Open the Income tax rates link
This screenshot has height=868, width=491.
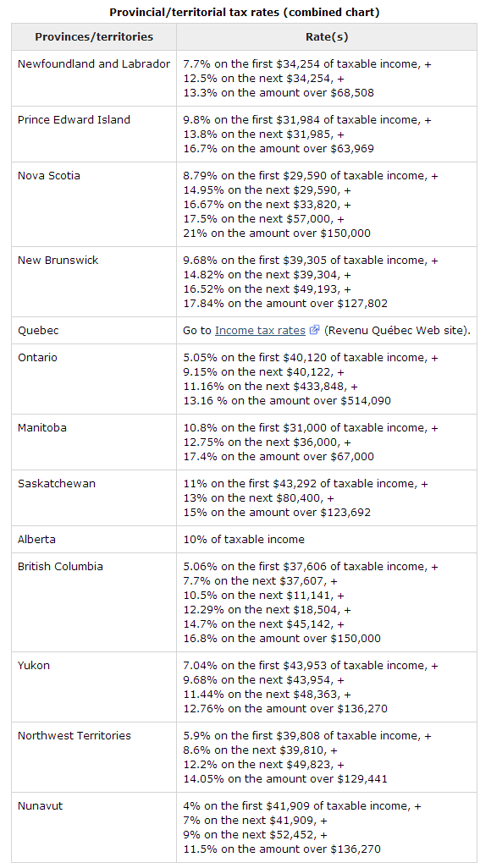260,331
